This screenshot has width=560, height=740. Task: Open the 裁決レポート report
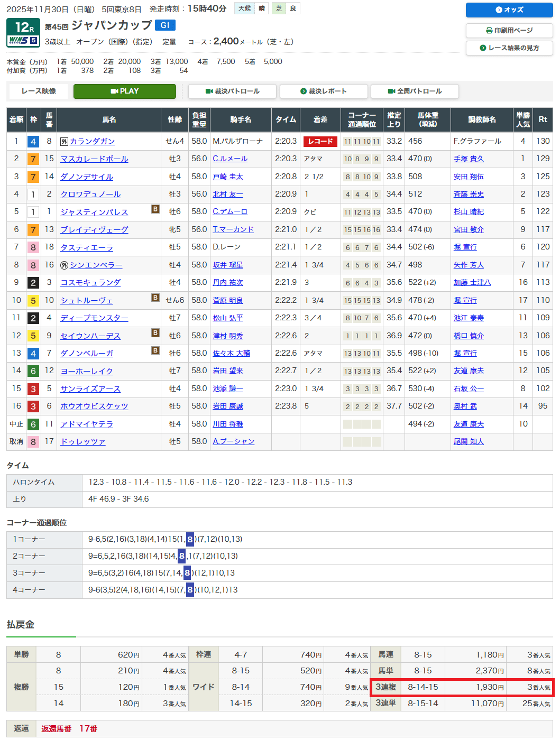click(x=323, y=91)
